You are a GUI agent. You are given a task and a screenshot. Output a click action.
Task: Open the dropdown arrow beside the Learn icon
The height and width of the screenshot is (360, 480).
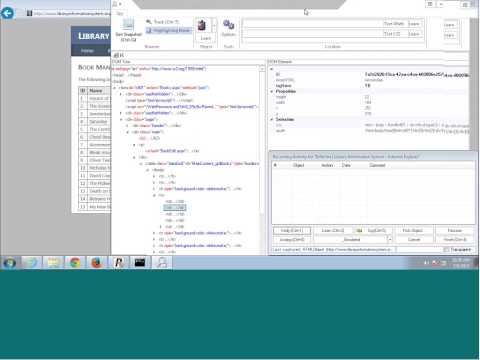(214, 26)
